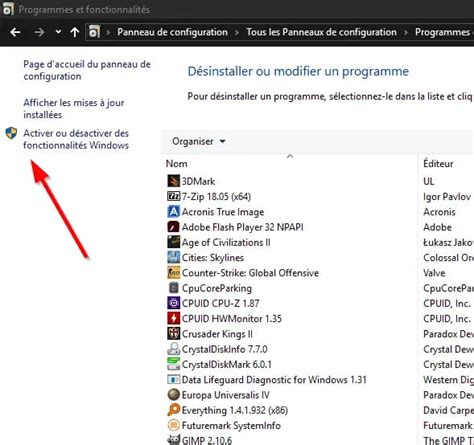
Task: Sort list by Nom column header
Action: coord(177,164)
